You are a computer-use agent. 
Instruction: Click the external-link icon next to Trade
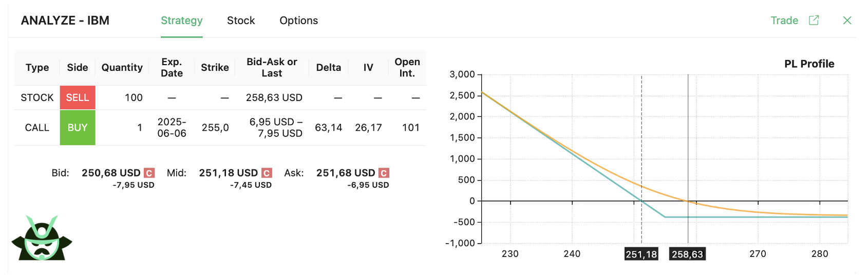(814, 20)
